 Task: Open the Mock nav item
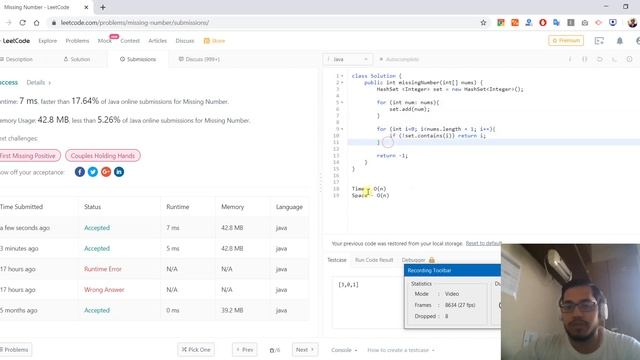pyautogui.click(x=104, y=41)
